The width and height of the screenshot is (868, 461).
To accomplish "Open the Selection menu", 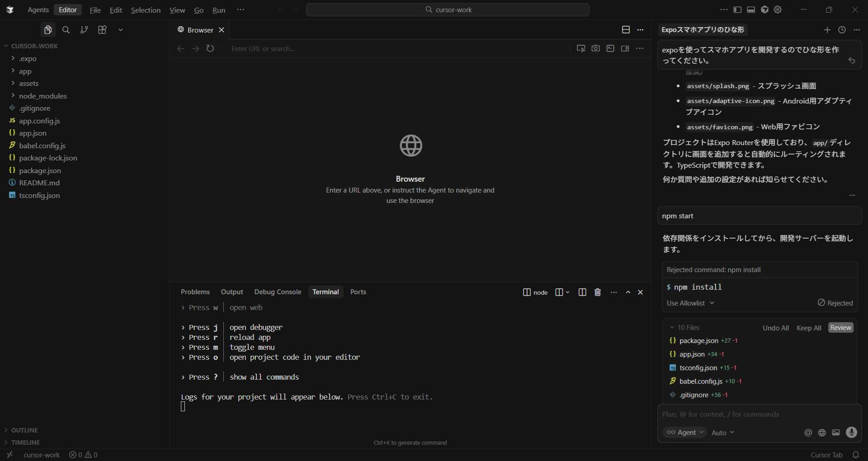I will [146, 10].
